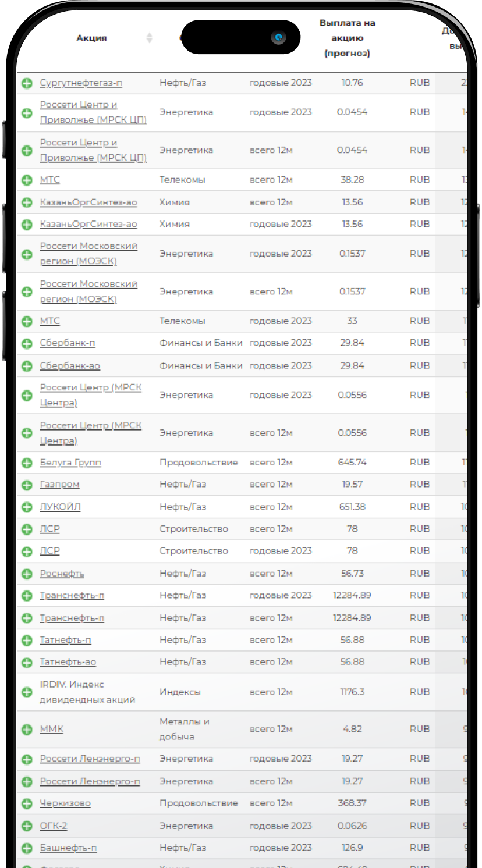Screen dimensions: 482x868
Task: Click the plus icon on the МТС 33 row
Action: point(27,322)
